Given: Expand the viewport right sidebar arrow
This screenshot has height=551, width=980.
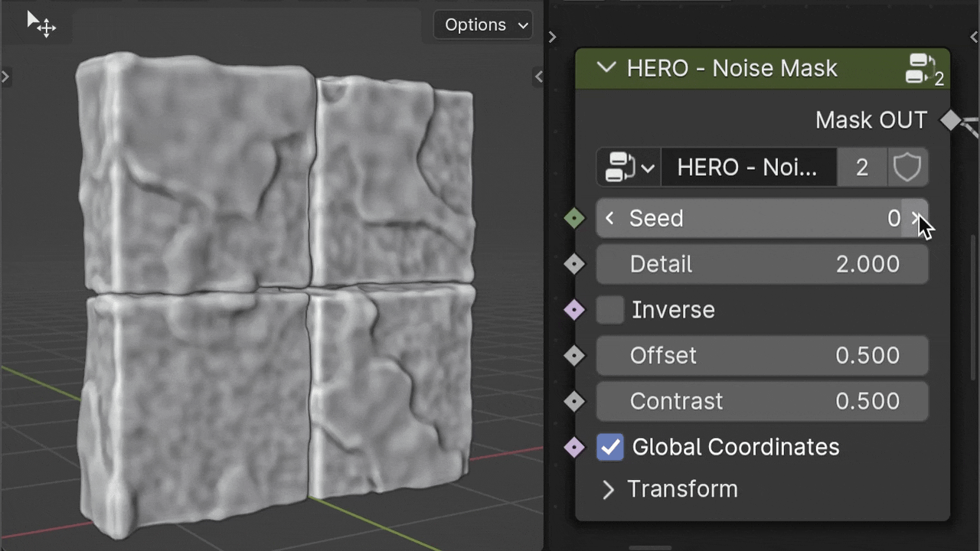Looking at the screenshot, I should [538, 77].
